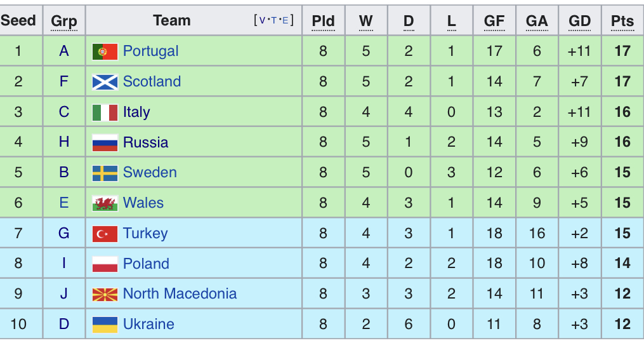This screenshot has height=350, width=644.
Task: Click the Turkey flag icon
Action: coord(105,234)
